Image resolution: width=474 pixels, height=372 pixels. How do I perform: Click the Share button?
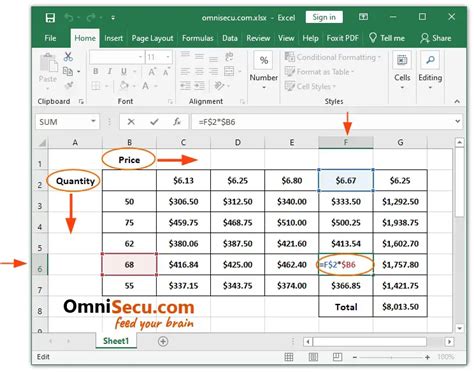pos(436,38)
